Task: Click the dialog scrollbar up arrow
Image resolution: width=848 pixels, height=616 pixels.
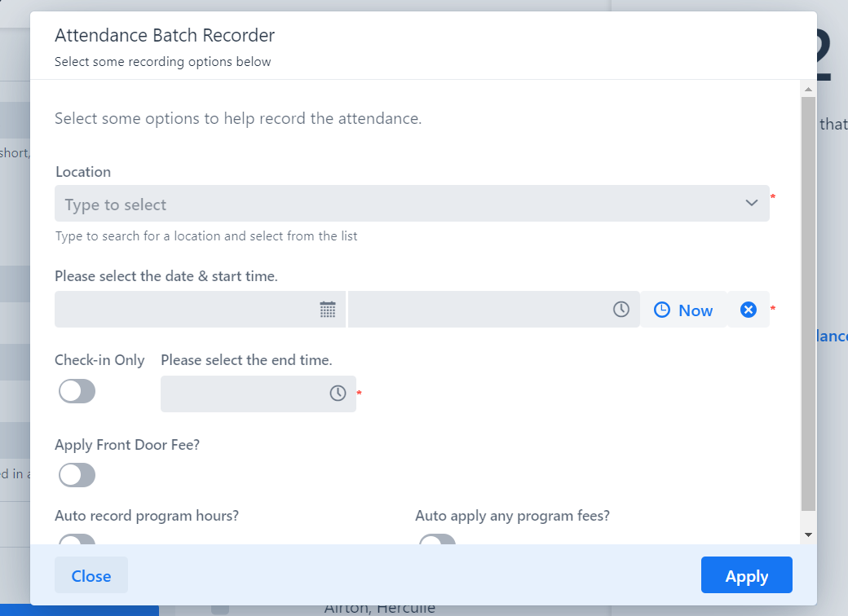Action: (x=808, y=89)
